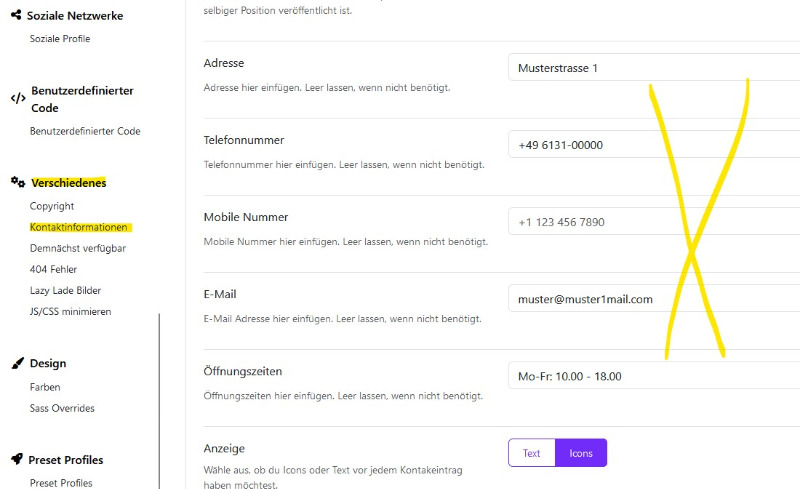This screenshot has height=489, width=800.
Task: Click the code brackets icon for Benutzerdefinierter Code
Action: click(18, 98)
